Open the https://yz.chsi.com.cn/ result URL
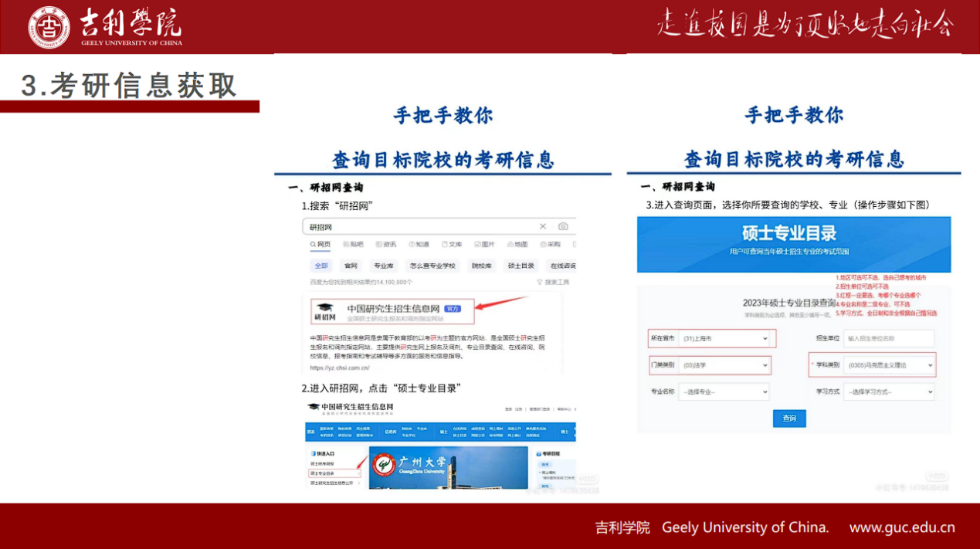The height and width of the screenshot is (549, 980). [339, 368]
